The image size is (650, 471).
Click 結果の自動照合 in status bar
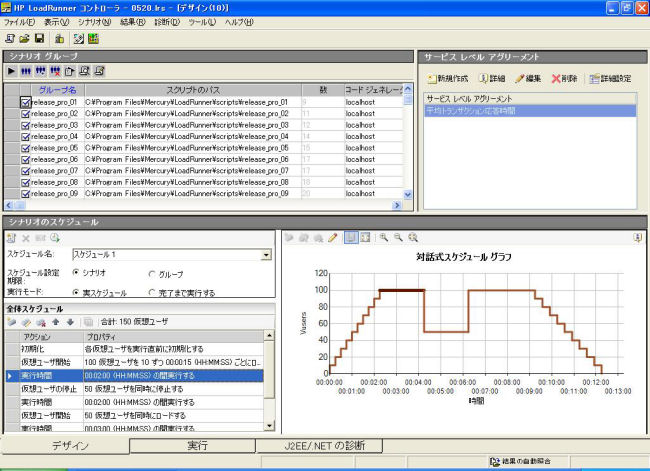pos(520,461)
